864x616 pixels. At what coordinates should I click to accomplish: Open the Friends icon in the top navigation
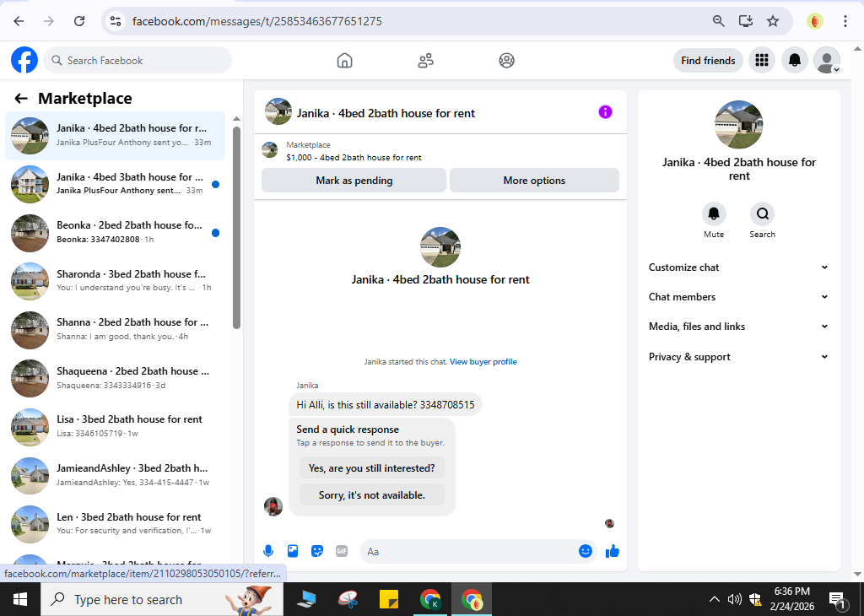click(x=425, y=60)
